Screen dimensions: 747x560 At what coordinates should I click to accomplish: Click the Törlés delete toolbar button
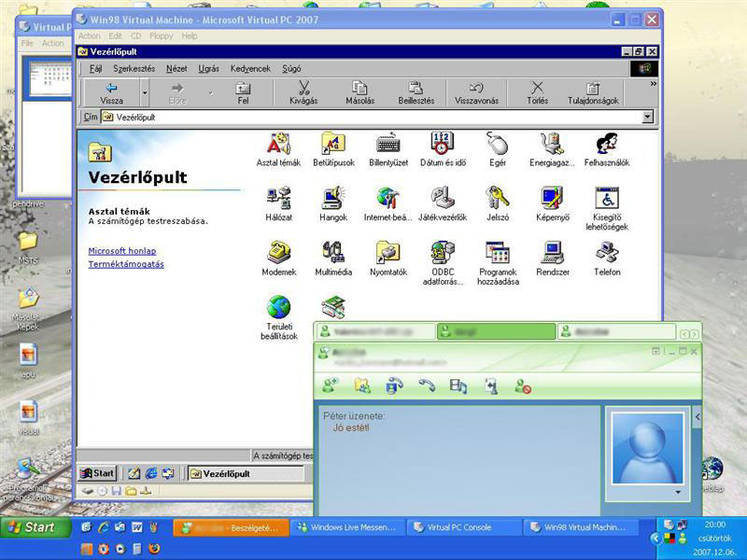click(538, 92)
